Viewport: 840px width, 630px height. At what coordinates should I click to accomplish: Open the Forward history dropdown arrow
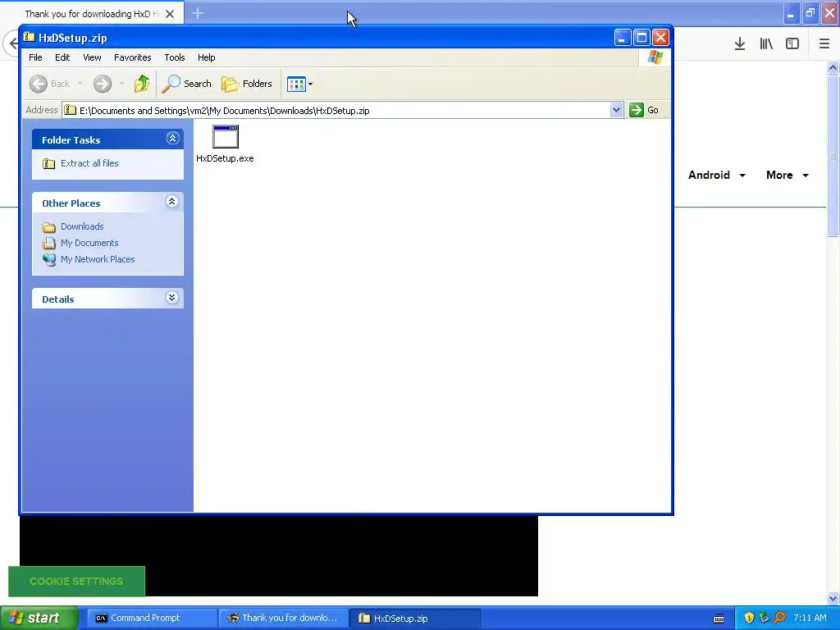coord(121,84)
